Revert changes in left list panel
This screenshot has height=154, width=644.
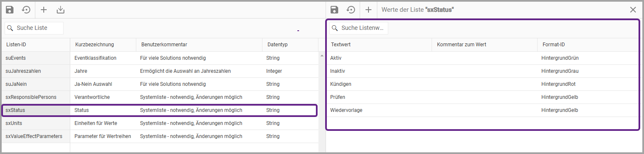(x=26, y=10)
